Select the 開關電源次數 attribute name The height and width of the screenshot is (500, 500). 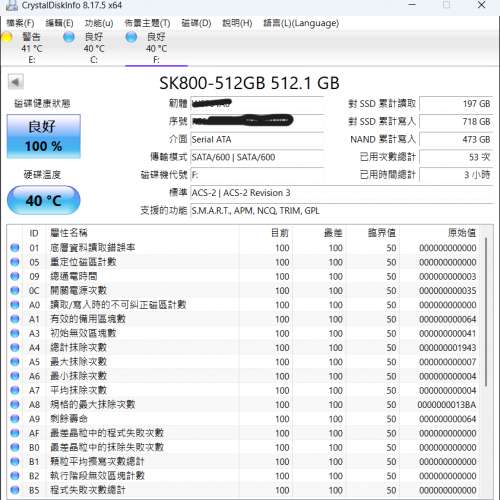coord(78,291)
